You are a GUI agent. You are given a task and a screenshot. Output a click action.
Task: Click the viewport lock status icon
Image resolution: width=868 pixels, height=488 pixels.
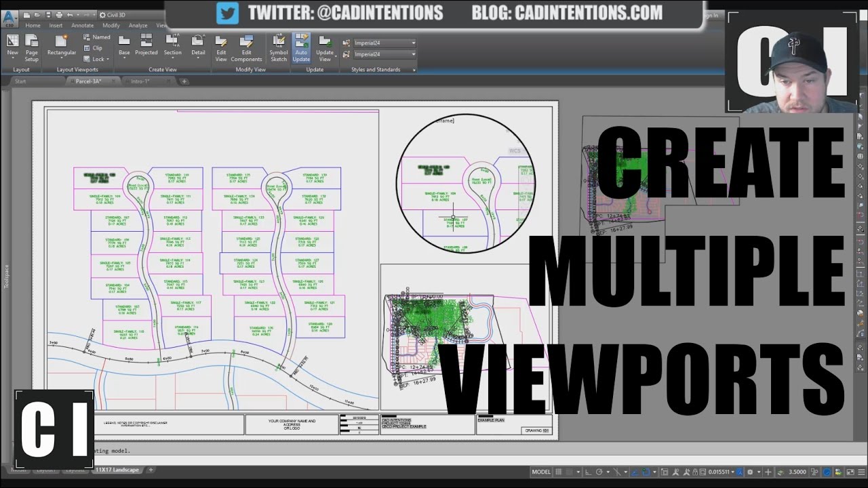[x=695, y=472]
